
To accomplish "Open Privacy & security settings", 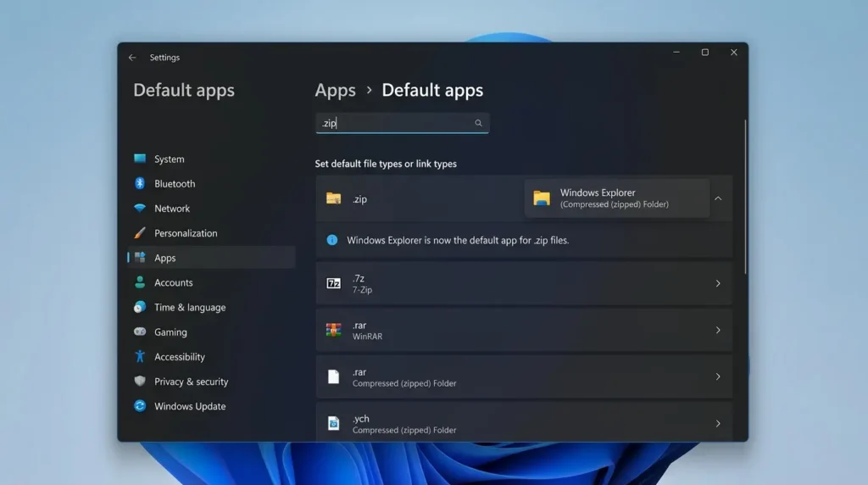I will pos(211,381).
